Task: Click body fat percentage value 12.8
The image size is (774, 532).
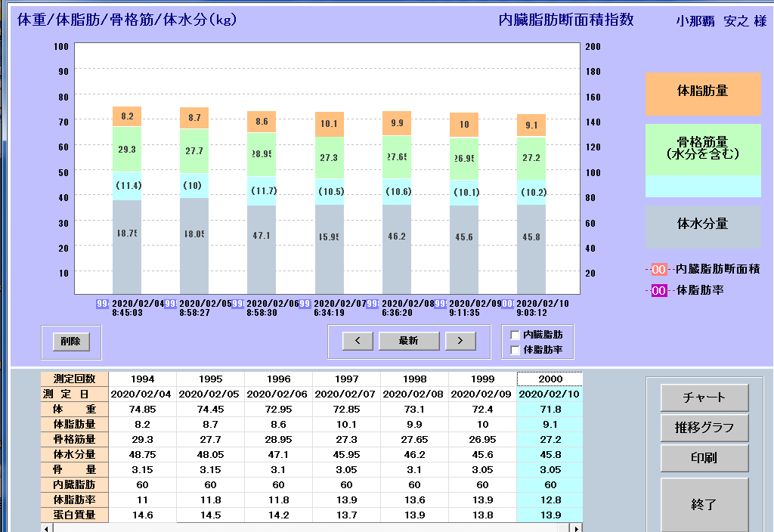Action: click(x=550, y=500)
